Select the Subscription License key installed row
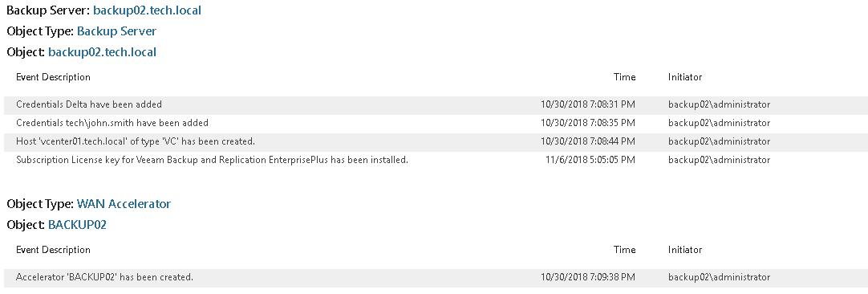 pos(434,160)
